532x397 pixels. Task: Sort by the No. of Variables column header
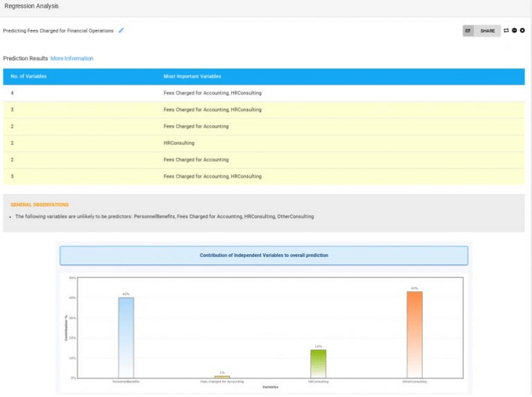28,76
